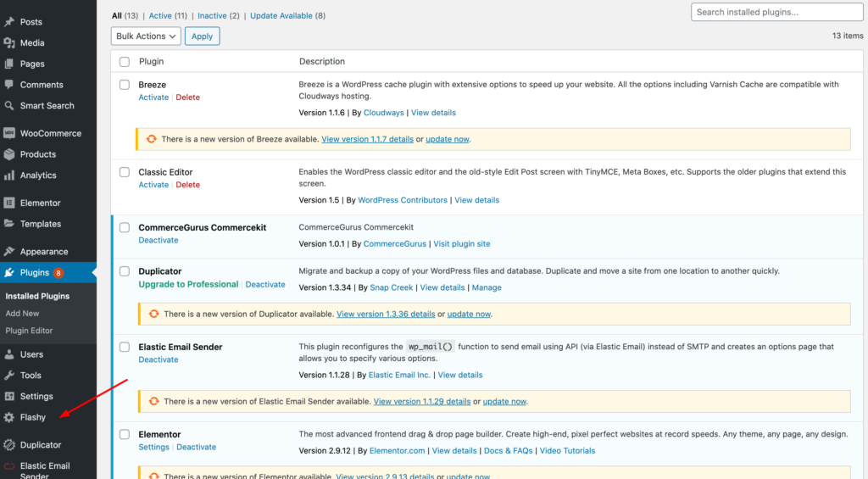Check the Elementor plugin checkbox
This screenshot has height=479, width=868.
pos(125,435)
